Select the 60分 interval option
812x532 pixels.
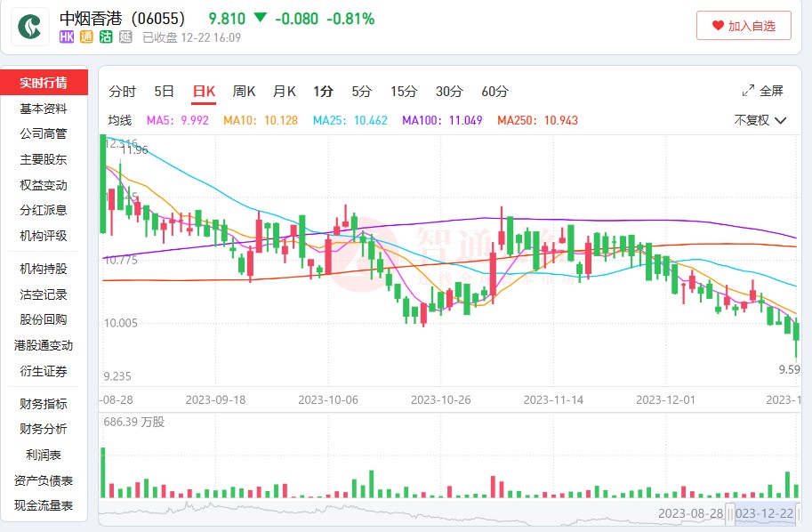point(494,91)
